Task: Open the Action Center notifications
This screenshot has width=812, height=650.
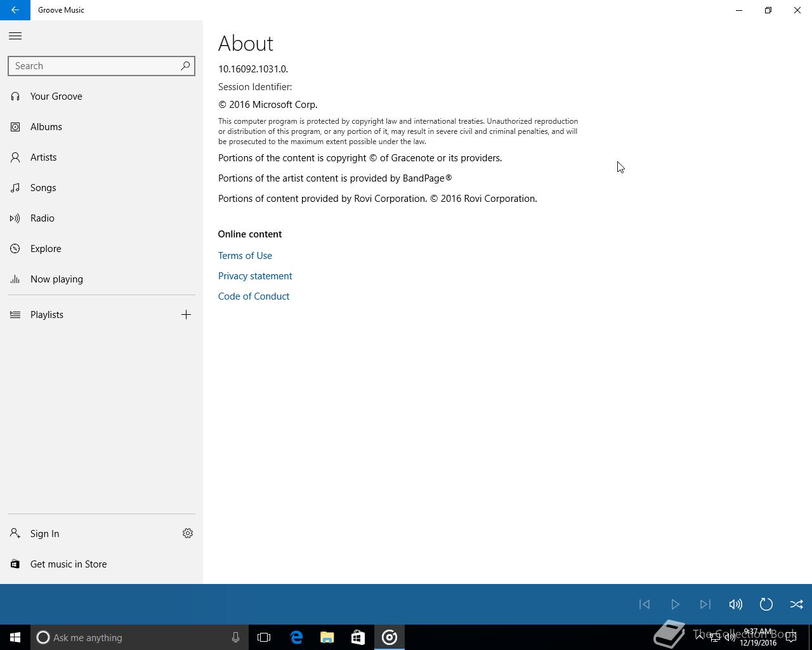Action: [x=791, y=637]
